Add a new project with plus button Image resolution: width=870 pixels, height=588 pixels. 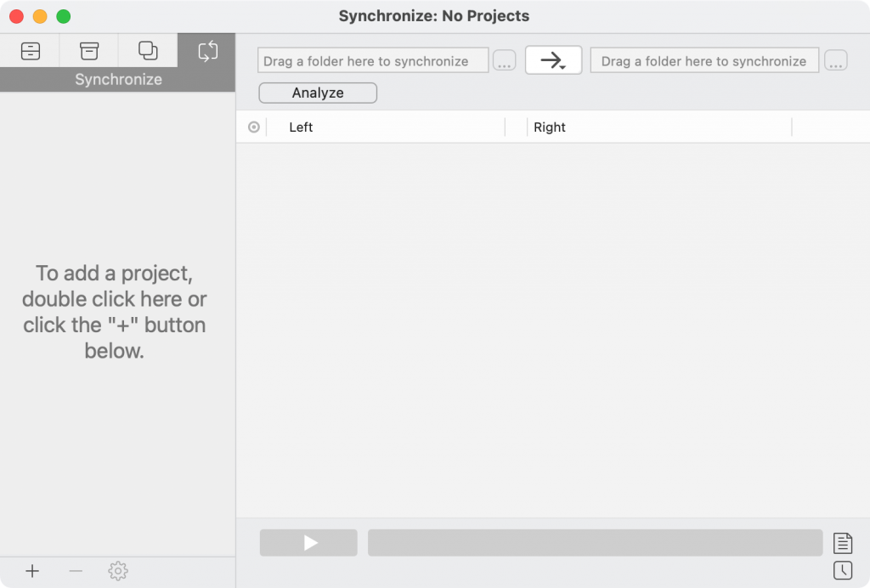click(32, 571)
